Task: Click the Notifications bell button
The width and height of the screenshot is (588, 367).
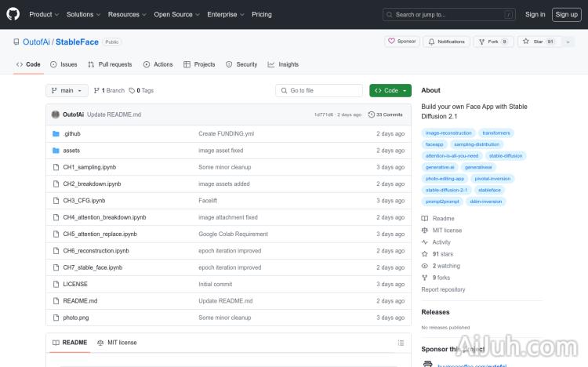Action: [x=446, y=42]
